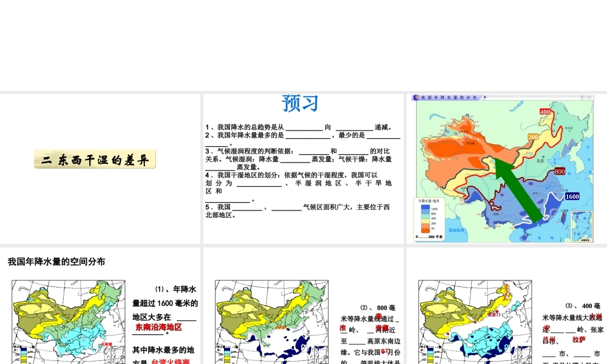Click the 年降水量/毫米 legend title

[x=429, y=201]
